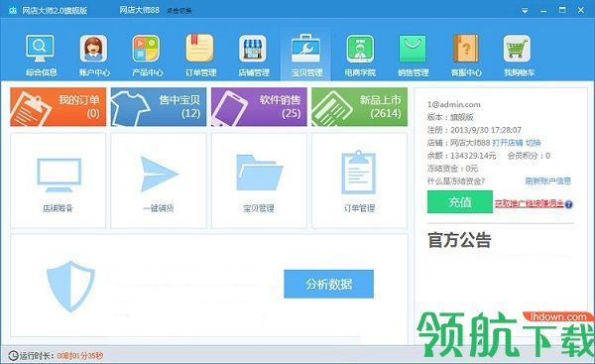The width and height of the screenshot is (595, 364).
Task: Open the green 新品上市 (2614) tile
Action: coord(359,107)
